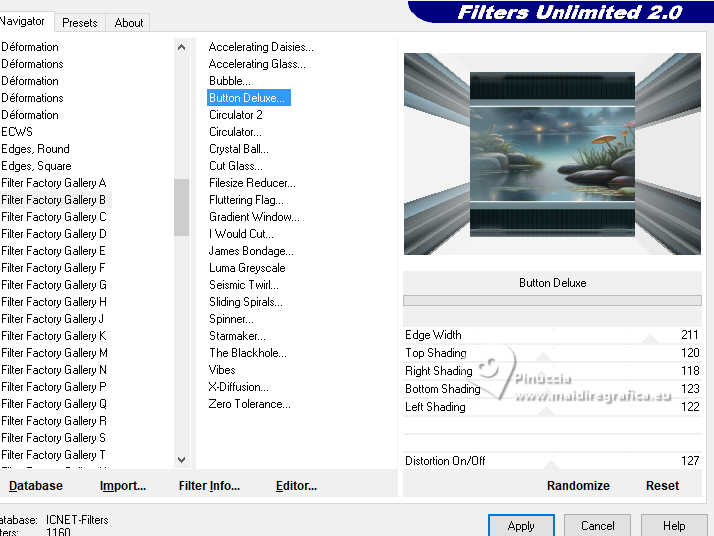Select Filter Factory Gallery E
Screen dimensions: 714x536
click(x=53, y=251)
